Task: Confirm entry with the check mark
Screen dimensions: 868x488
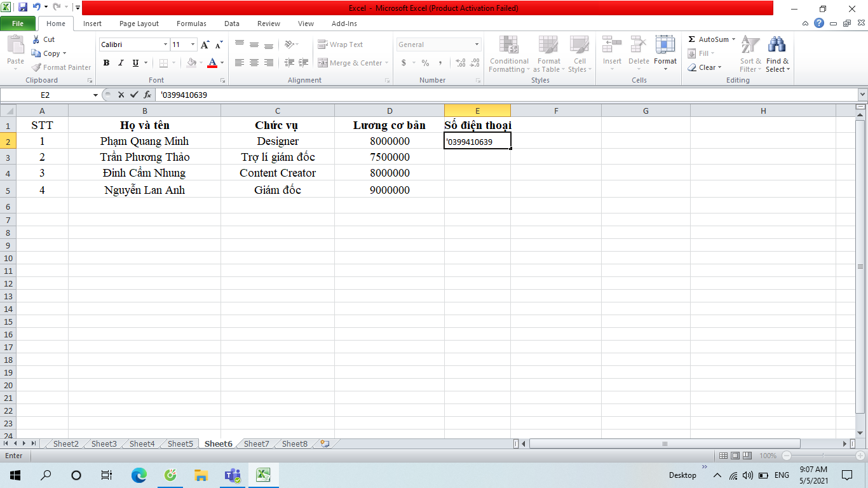Action: click(133, 95)
